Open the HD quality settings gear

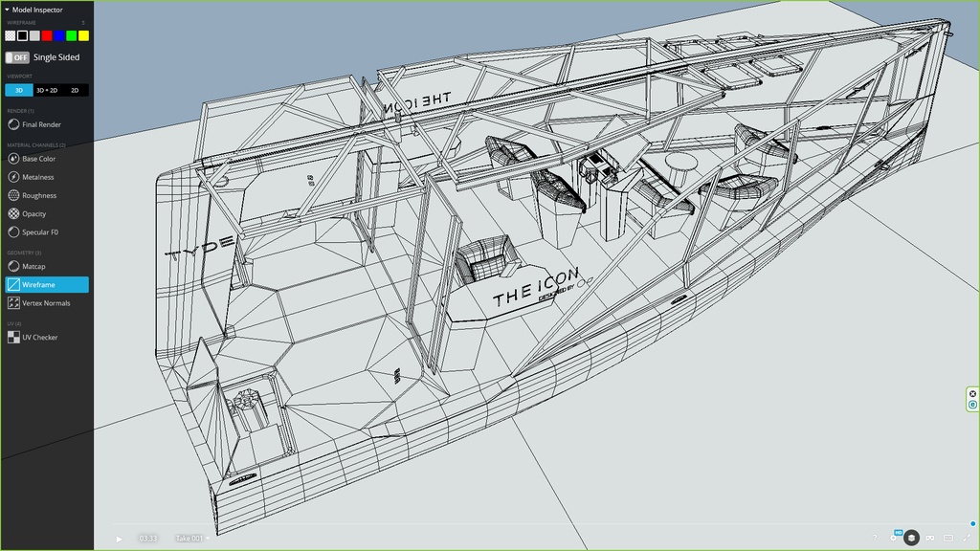coord(894,538)
